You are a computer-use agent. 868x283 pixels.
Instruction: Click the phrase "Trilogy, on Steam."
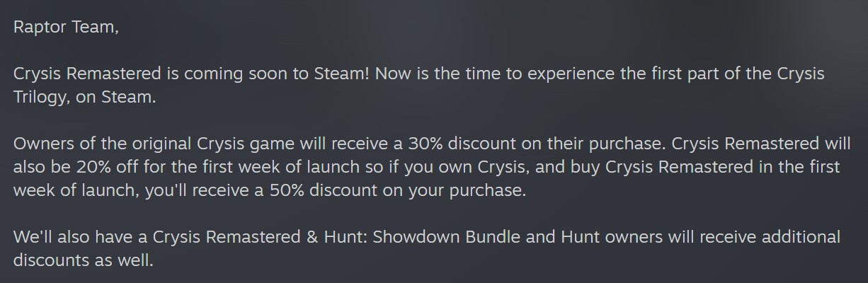click(x=84, y=97)
